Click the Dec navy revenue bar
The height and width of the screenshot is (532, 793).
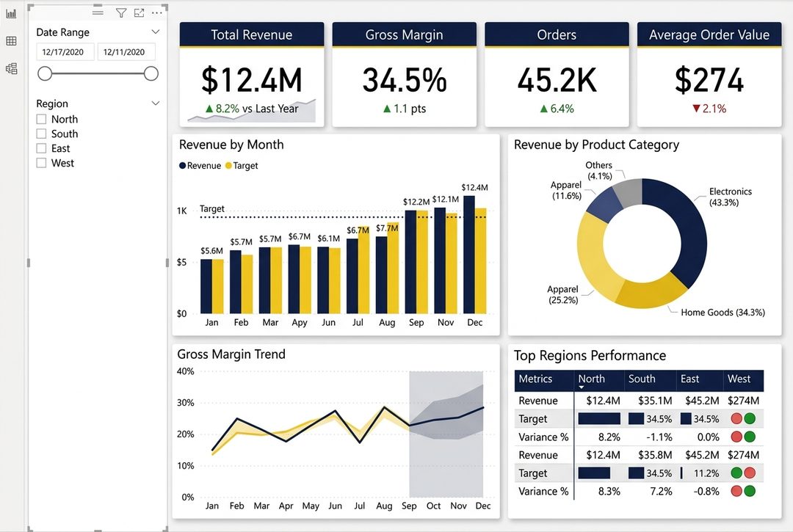(468, 255)
